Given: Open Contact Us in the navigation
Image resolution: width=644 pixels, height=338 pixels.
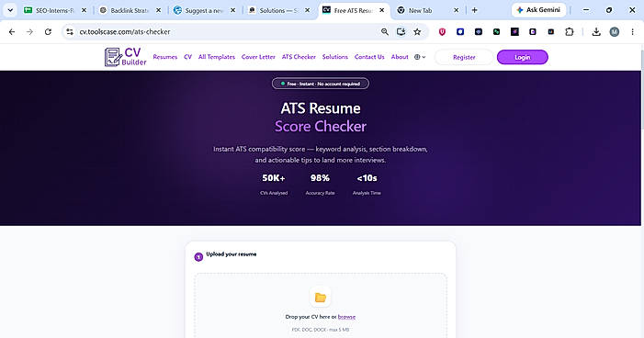Looking at the screenshot, I should pyautogui.click(x=369, y=57).
